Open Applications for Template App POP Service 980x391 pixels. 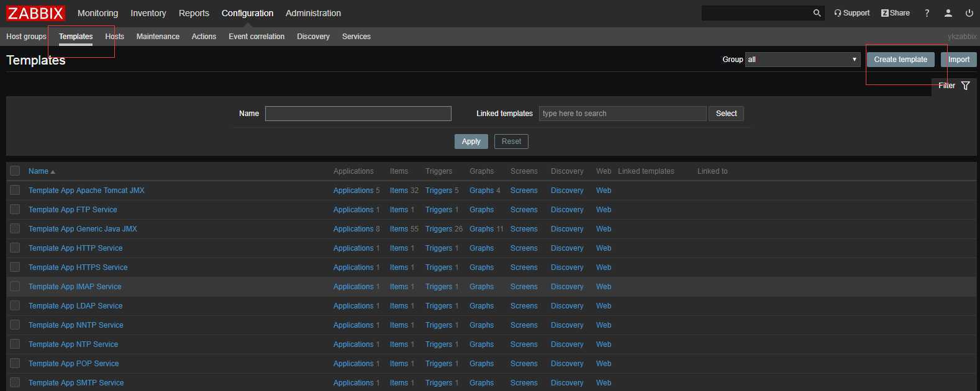353,364
